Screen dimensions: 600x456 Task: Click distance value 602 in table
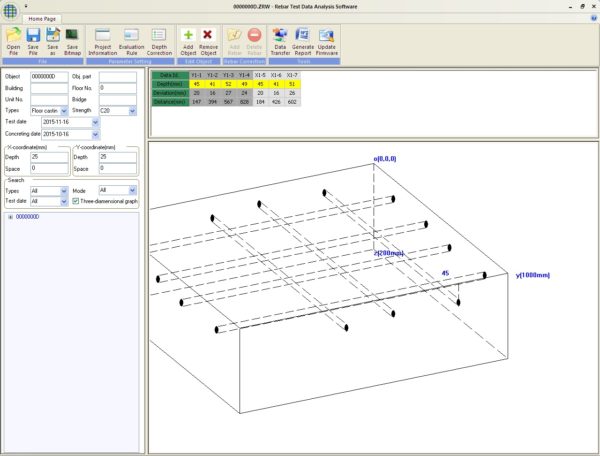coord(292,102)
